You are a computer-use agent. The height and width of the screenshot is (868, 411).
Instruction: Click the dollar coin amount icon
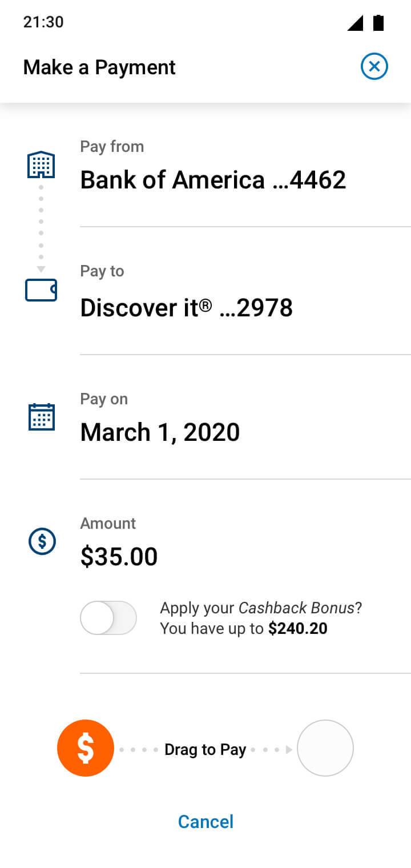click(42, 541)
